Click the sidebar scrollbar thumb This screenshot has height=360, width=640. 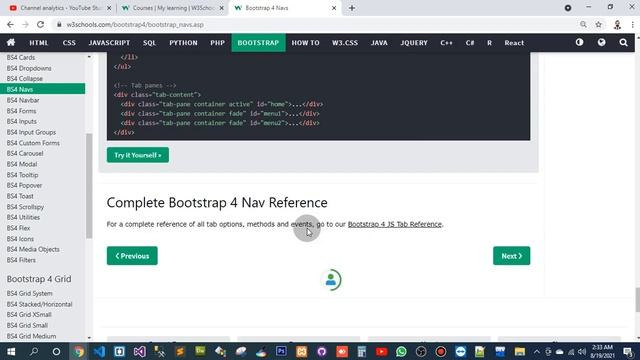point(89,186)
